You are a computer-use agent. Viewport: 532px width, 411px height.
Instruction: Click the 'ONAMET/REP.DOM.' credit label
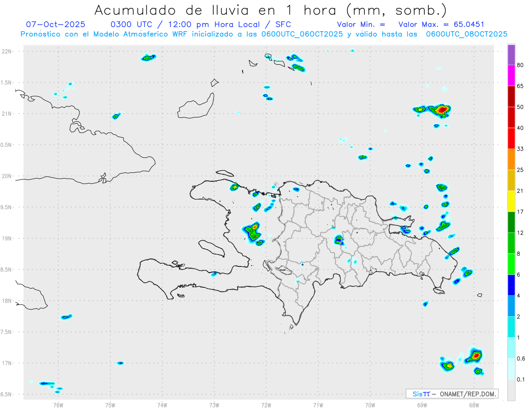coord(467,394)
